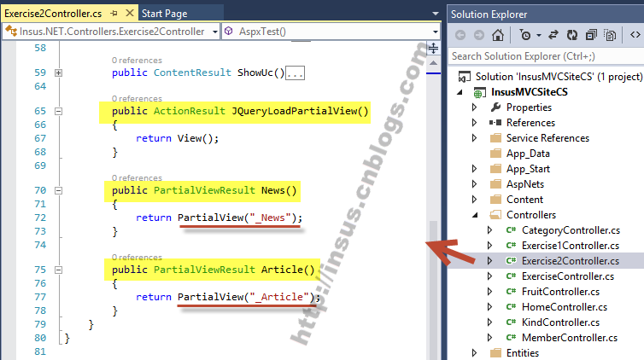Image resolution: width=644 pixels, height=360 pixels.
Task: Collapse the Controllers folder
Action: [475, 215]
